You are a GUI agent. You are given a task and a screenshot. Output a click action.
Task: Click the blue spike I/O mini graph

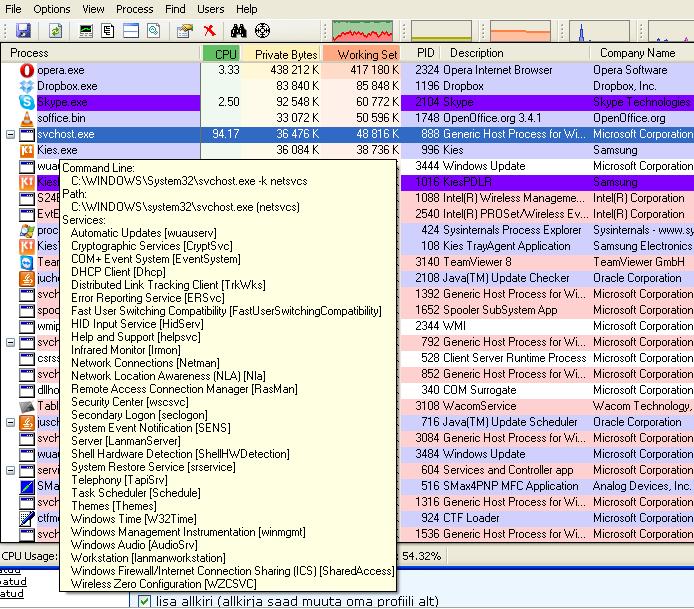tap(599, 31)
